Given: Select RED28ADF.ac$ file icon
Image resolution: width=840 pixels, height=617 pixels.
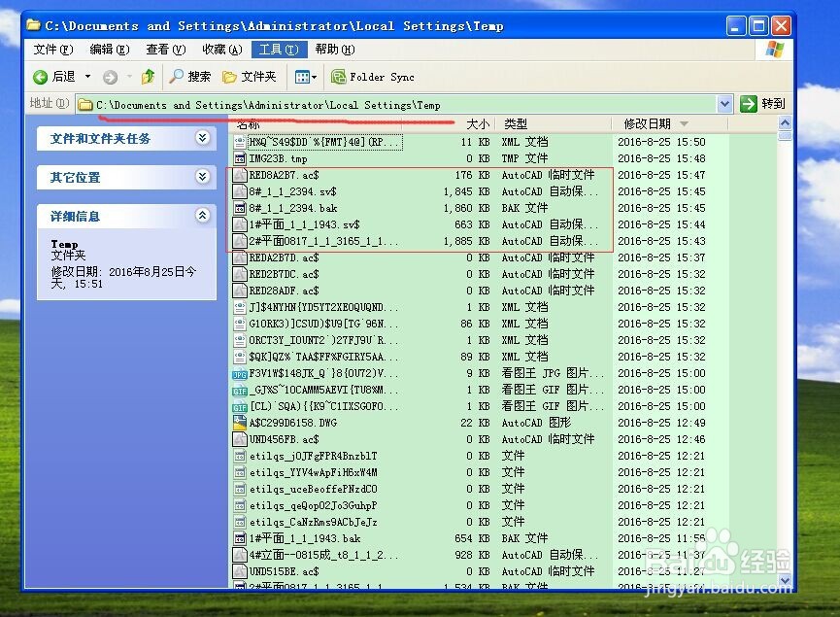Looking at the screenshot, I should pyautogui.click(x=240, y=291).
